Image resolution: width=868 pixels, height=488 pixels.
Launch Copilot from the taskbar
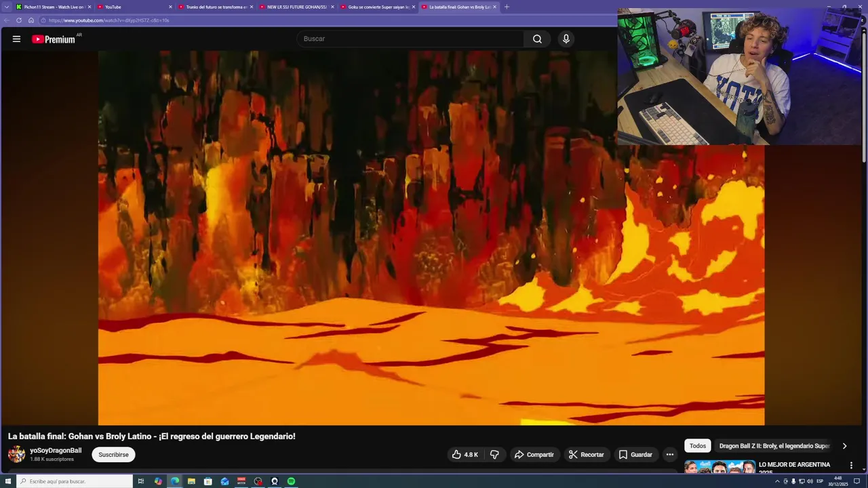tap(158, 481)
